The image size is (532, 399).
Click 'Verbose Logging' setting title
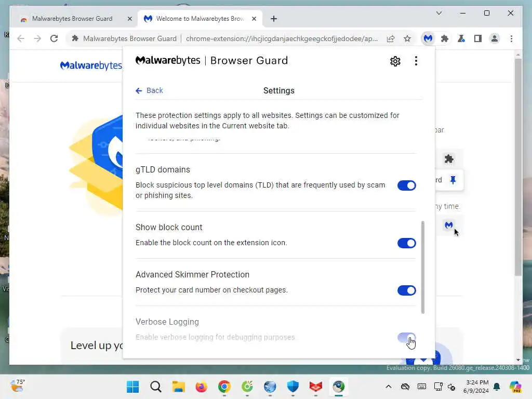coord(167,322)
